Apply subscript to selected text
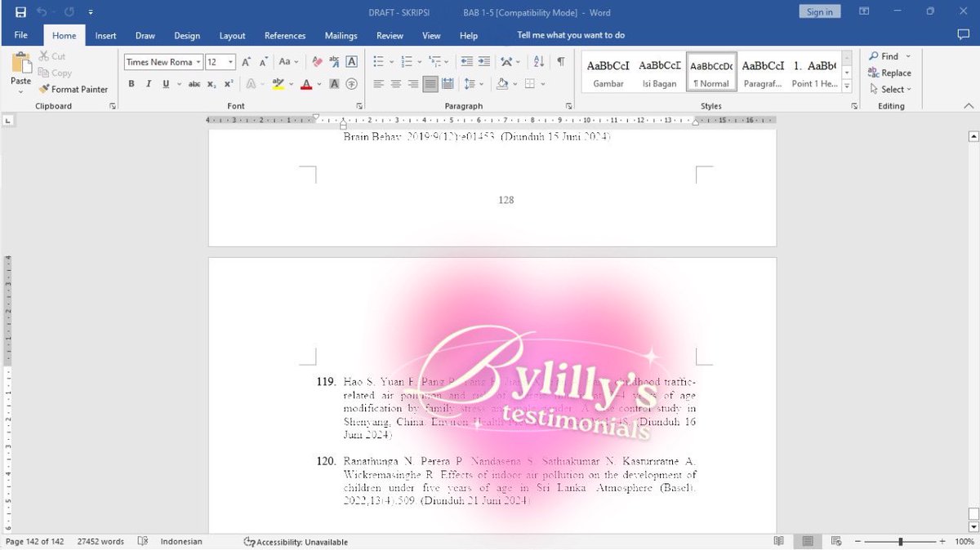This screenshot has height=550, width=980. click(x=211, y=84)
